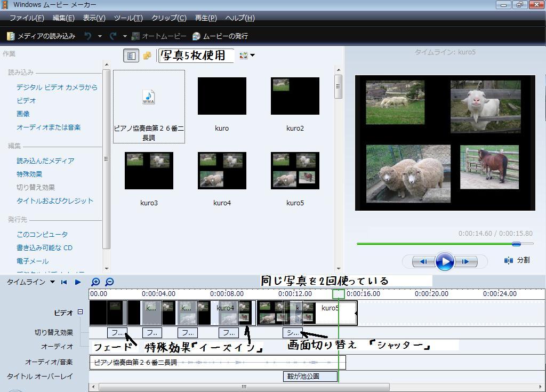Open the ファイル(F) menu
Screen dimensions: 546x392
(27, 18)
